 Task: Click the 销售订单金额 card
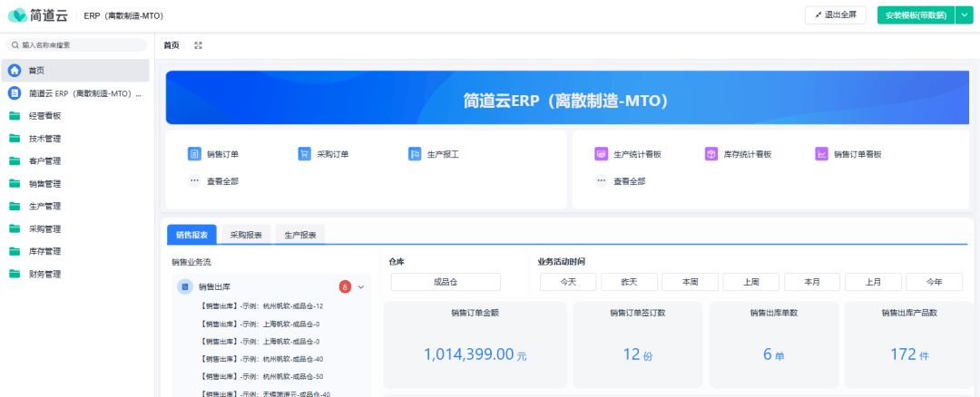click(475, 344)
